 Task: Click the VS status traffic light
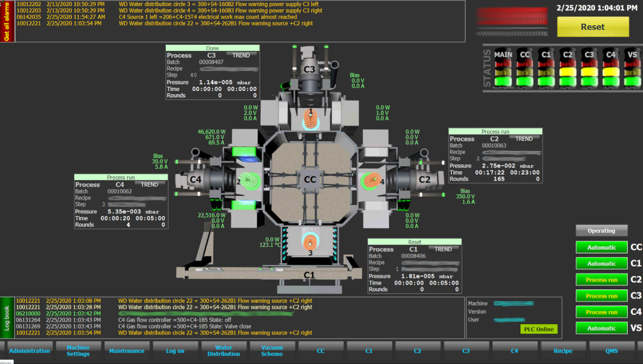pyautogui.click(x=631, y=69)
